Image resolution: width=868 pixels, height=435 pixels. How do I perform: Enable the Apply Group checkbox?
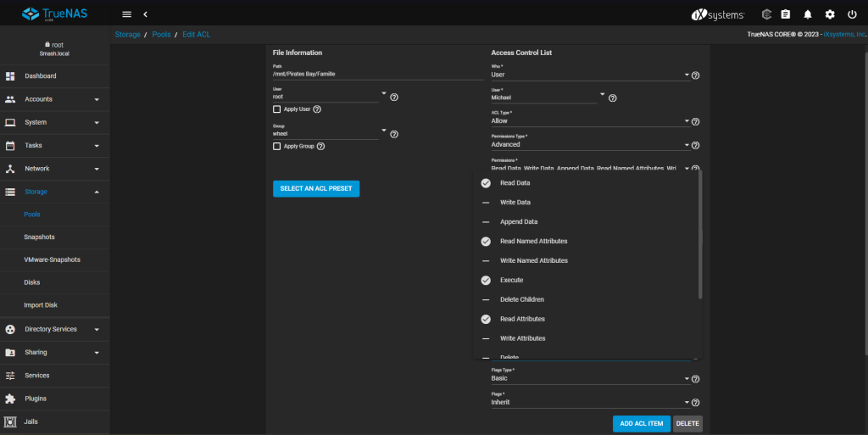coord(277,146)
